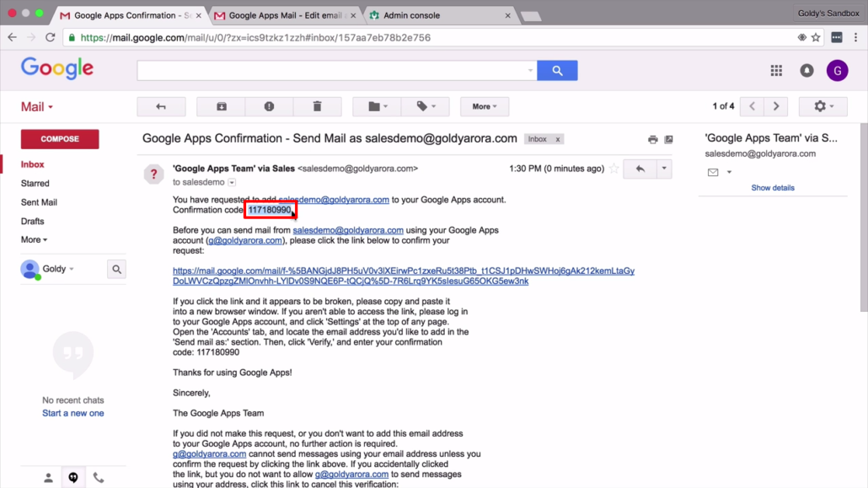This screenshot has width=868, height=488.
Task: Open Inbox in sidebar
Action: point(33,164)
